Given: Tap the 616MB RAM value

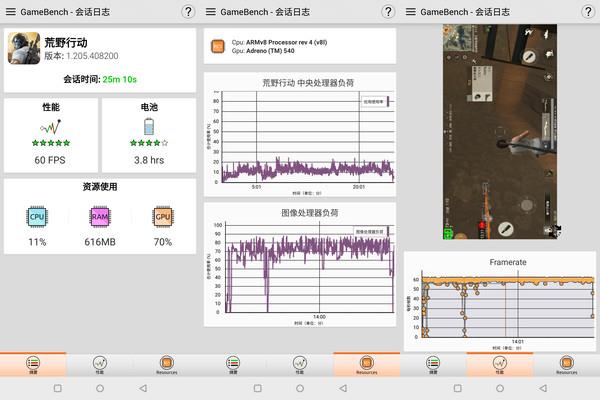Looking at the screenshot, I should pyautogui.click(x=100, y=242).
